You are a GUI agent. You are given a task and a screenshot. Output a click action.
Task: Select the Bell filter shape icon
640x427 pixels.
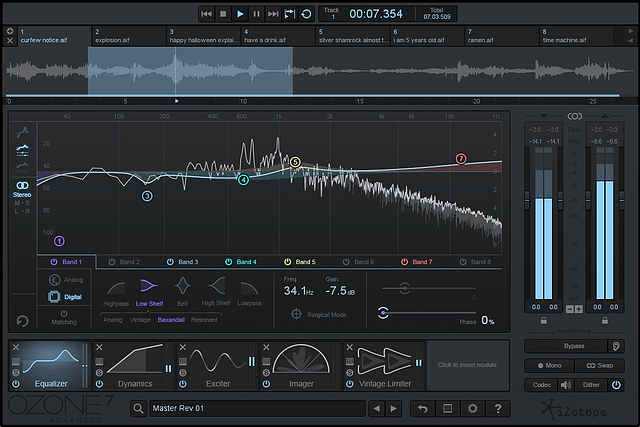click(x=182, y=286)
